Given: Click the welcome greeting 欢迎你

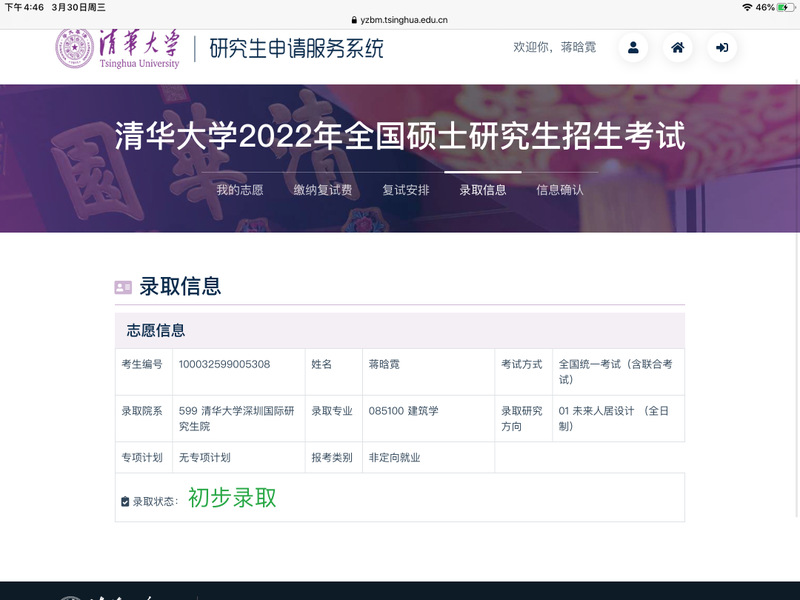Looking at the screenshot, I should point(555,47).
